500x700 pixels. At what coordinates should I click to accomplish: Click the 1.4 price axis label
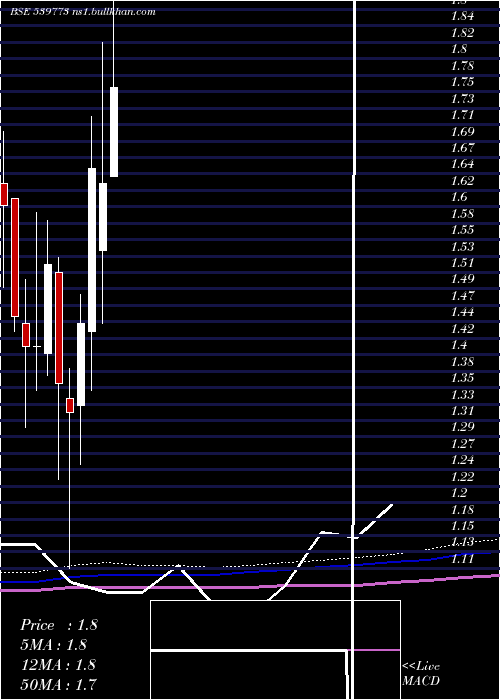click(x=459, y=345)
